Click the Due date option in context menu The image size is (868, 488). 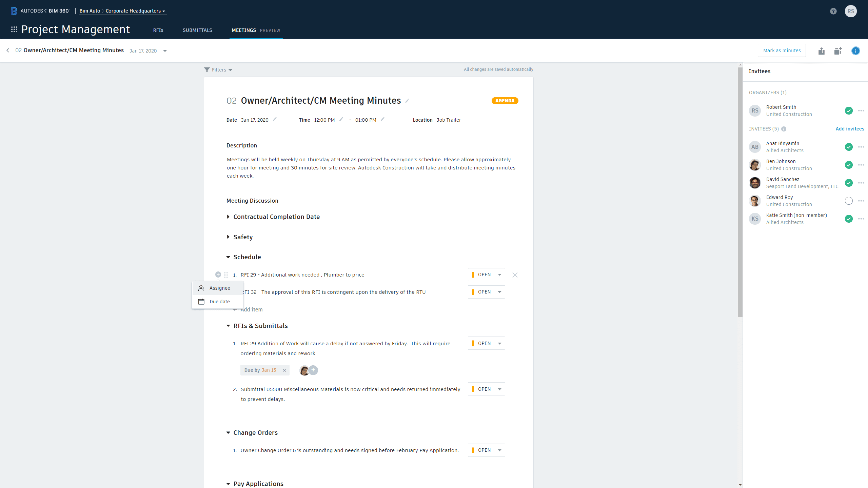219,301
